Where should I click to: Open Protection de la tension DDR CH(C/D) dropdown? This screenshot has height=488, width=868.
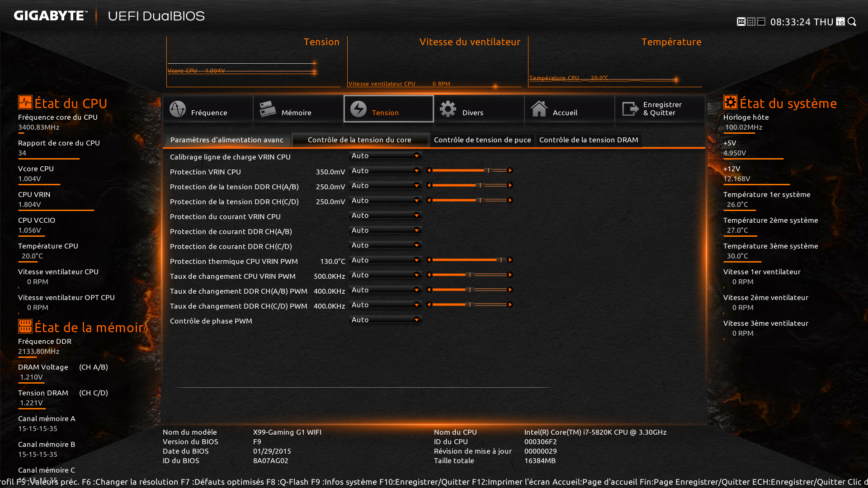tap(386, 200)
